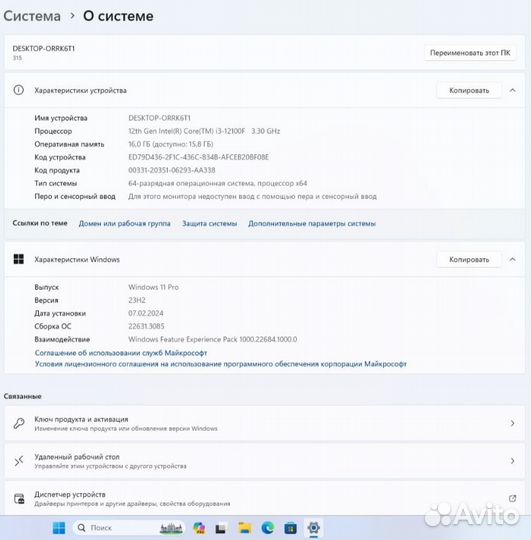Screen dimensions: 531x540
Task: Collapse the Характеристики устройства section
Action: [512, 90]
